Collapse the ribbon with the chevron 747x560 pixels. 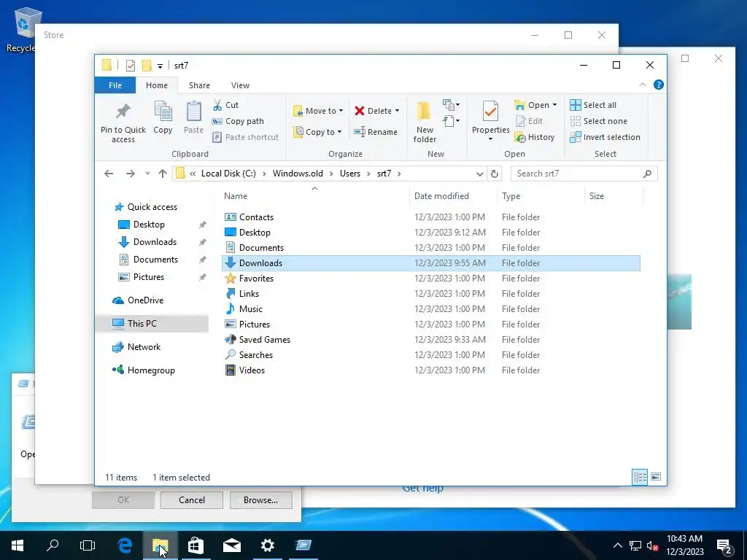pyautogui.click(x=642, y=85)
